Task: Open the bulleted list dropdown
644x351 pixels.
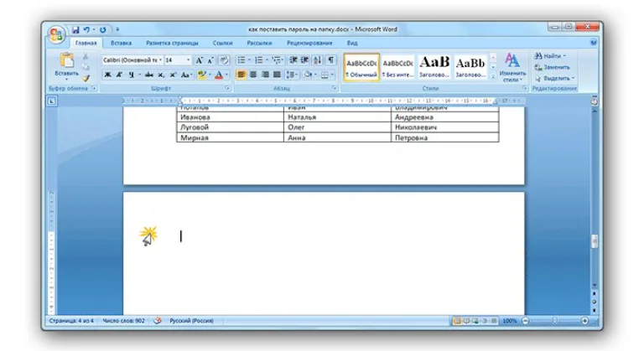Action: pos(249,60)
